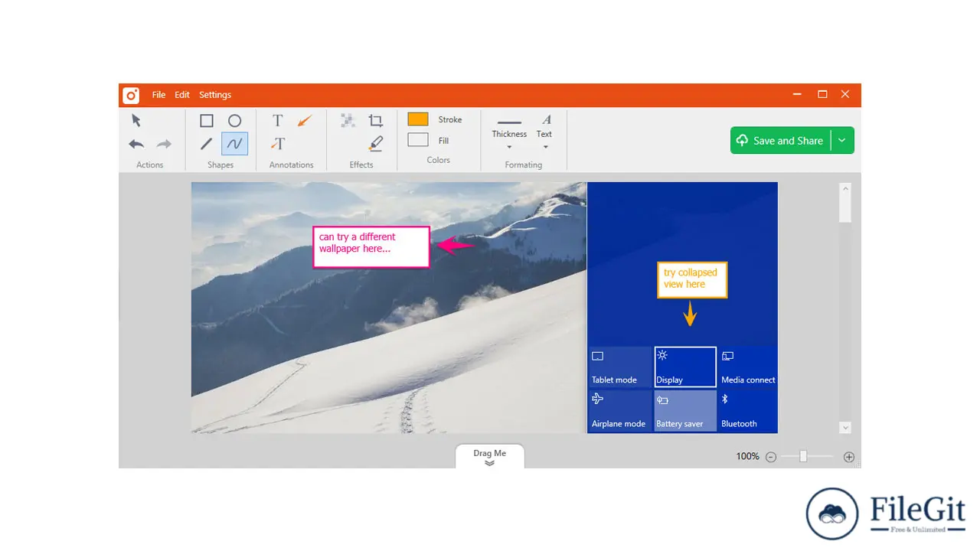Click the vertical scrollbar thumb

845,209
